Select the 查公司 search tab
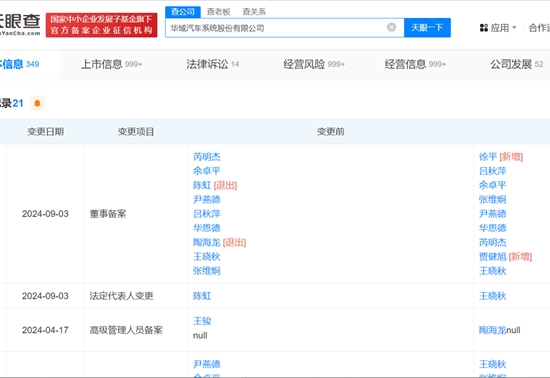The image size is (550, 378). coord(183,12)
